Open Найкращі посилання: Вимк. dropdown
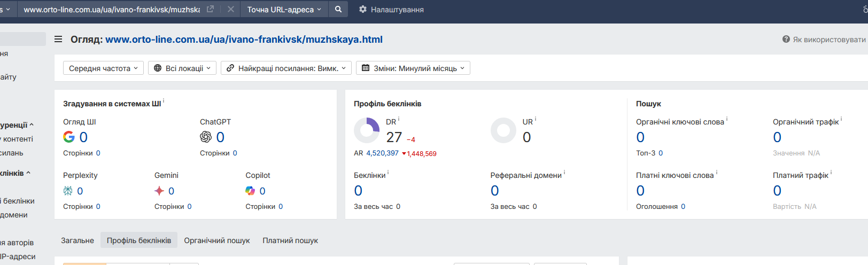 click(286, 68)
